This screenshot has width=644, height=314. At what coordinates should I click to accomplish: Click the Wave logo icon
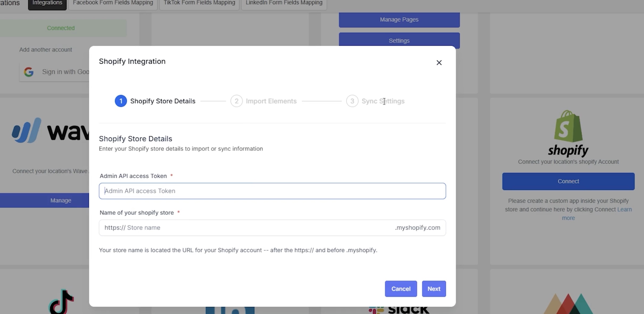(27, 130)
